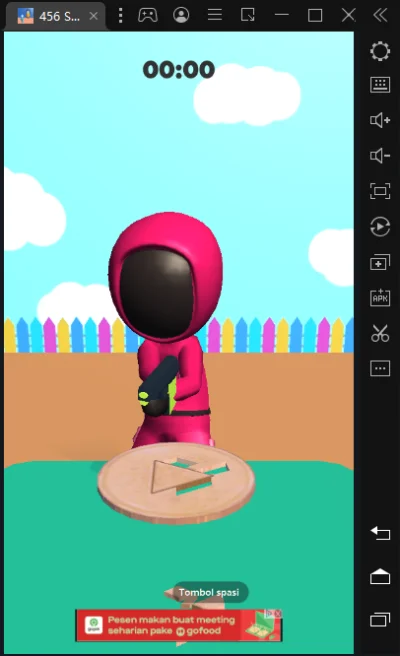Click the triangle dalgona cookie
This screenshot has width=400, height=656.
pyautogui.click(x=176, y=483)
